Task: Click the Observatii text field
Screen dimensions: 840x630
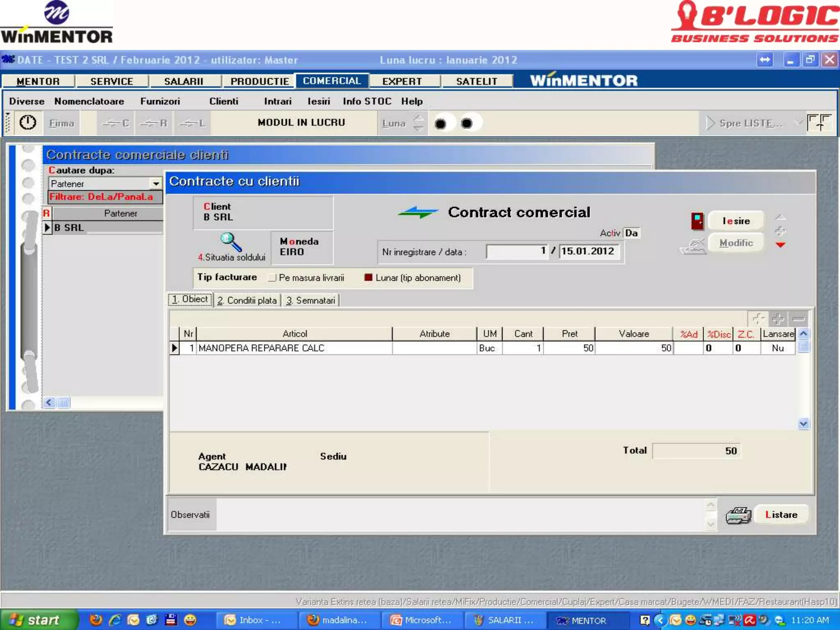Action: [x=459, y=514]
